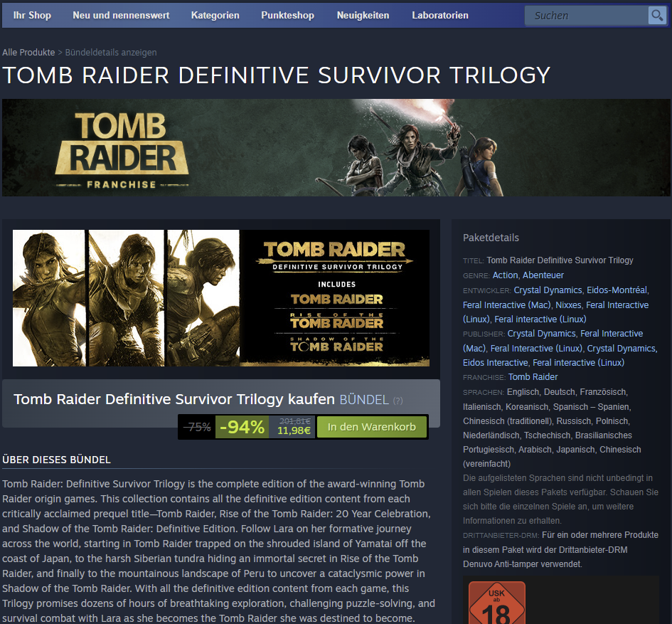Viewport: 672px width, 624px height.
Task: Open the Eidos Interactive publisher link
Action: [x=495, y=363]
